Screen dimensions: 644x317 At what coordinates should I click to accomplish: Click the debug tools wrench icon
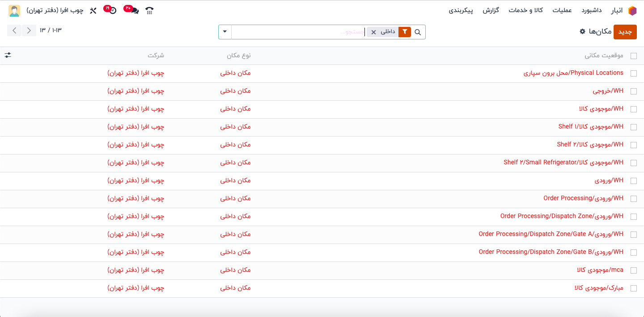click(x=93, y=11)
